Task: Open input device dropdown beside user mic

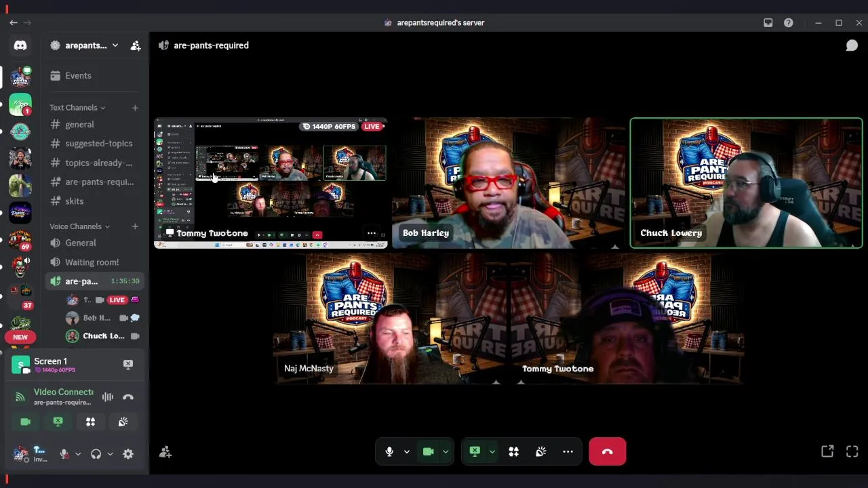Action: click(78, 454)
